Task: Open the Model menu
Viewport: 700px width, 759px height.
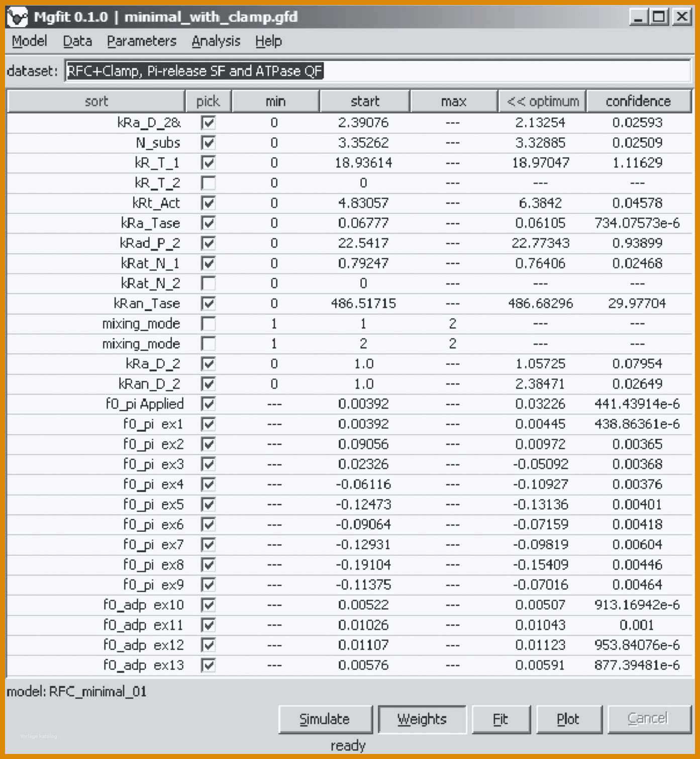Action: [30, 41]
